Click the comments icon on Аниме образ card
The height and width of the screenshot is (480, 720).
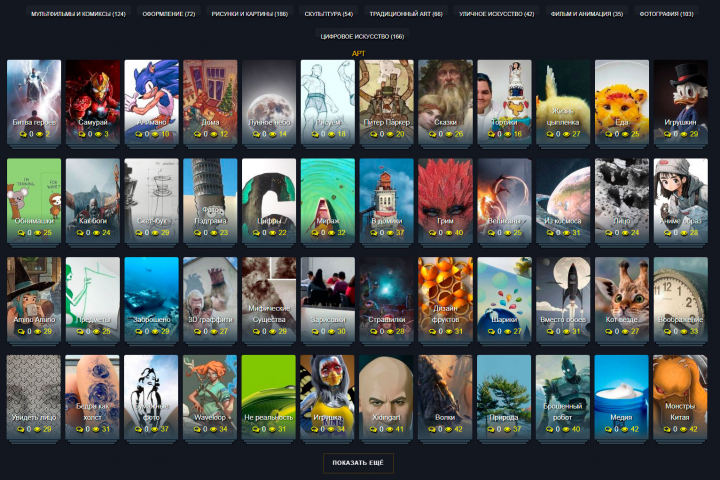click(x=668, y=233)
